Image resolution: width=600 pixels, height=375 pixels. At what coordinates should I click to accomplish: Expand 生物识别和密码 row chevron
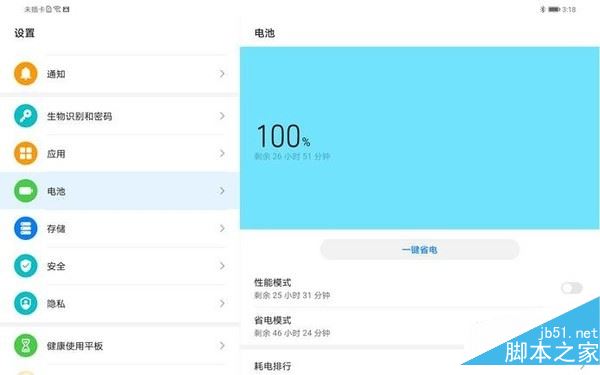222,116
